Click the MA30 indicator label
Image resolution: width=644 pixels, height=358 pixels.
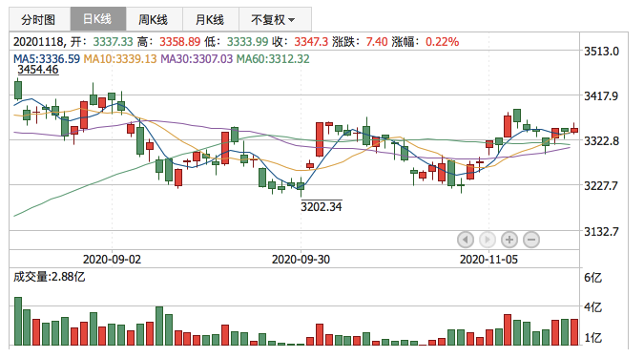[197, 59]
